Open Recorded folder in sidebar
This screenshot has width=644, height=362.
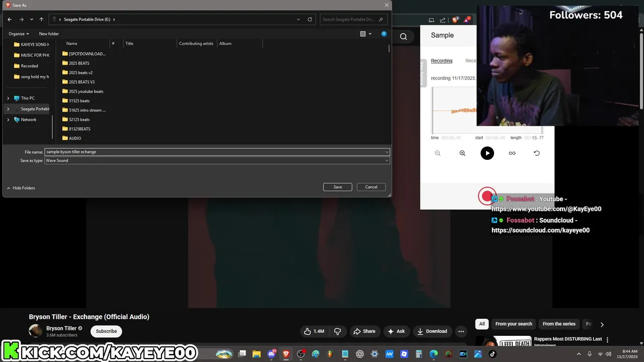26,66
